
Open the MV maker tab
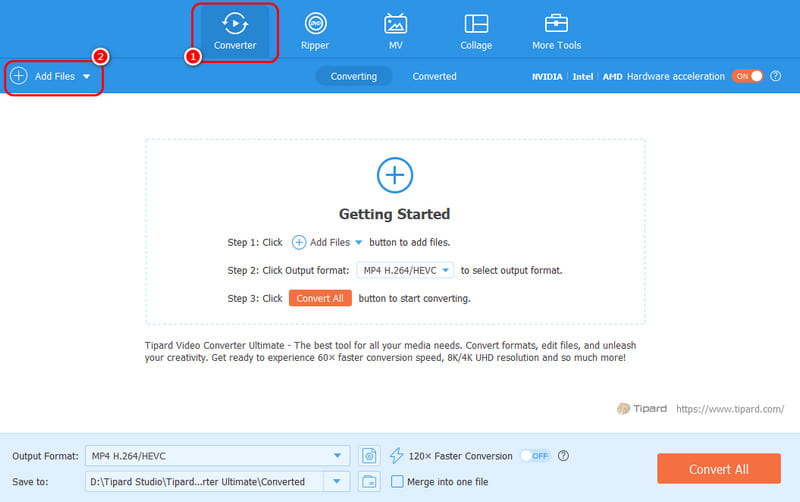tap(395, 32)
